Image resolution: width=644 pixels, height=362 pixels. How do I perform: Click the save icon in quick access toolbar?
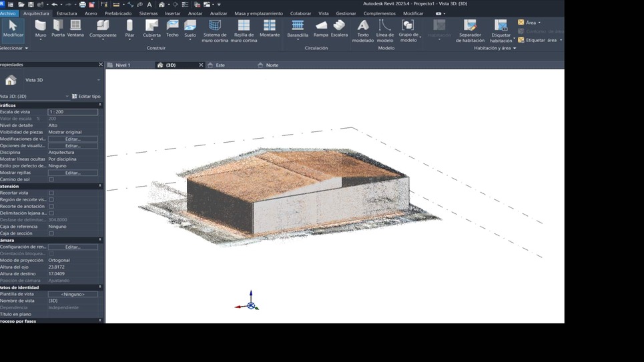(31, 5)
